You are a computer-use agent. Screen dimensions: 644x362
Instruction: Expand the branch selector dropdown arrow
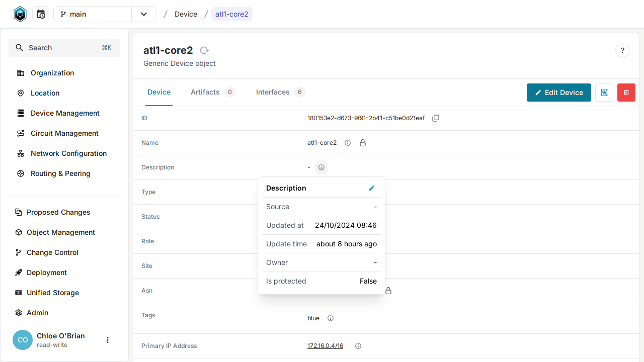coord(144,14)
